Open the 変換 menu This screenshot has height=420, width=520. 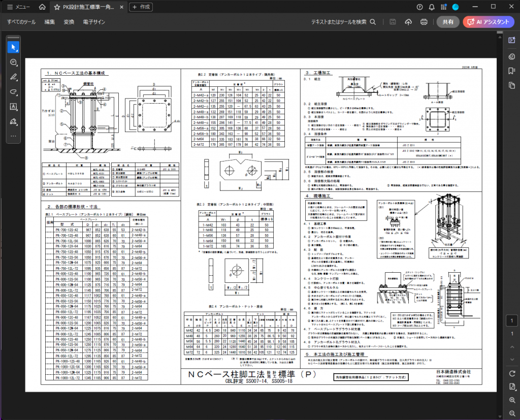click(x=69, y=22)
